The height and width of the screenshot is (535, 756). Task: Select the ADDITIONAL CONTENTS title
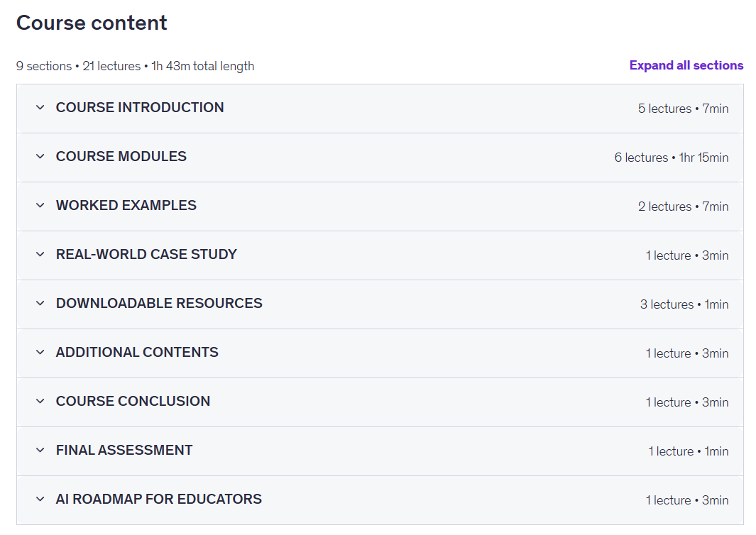(137, 353)
